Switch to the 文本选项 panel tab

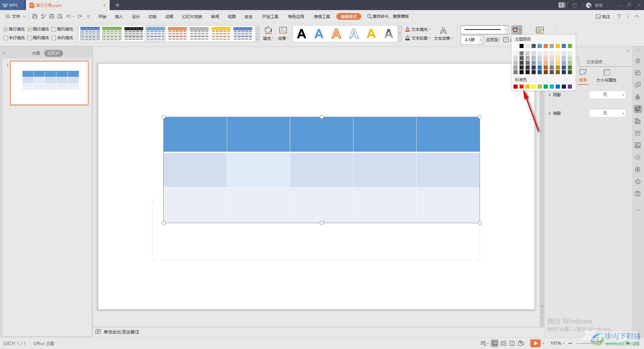(594, 62)
